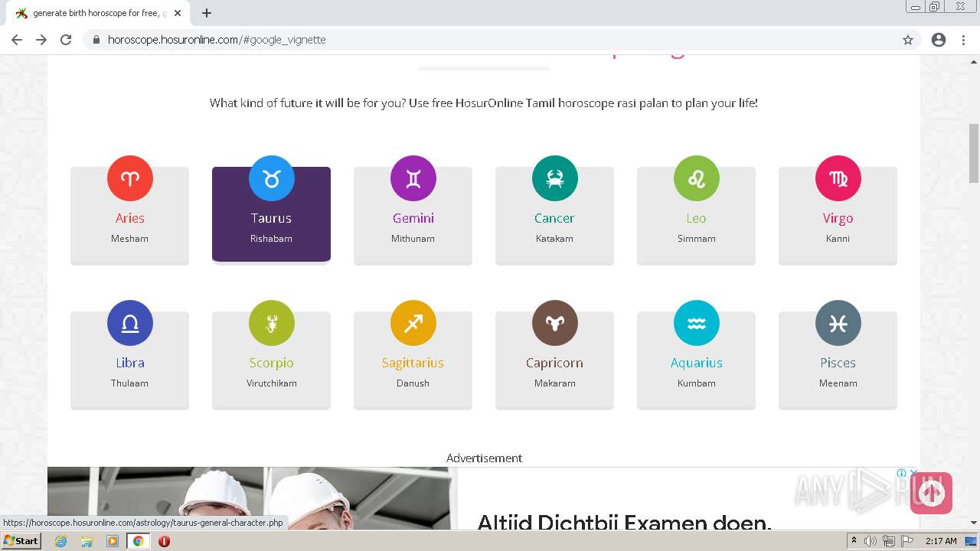
Task: Click the Kumbam text under Aquarius
Action: tap(697, 383)
